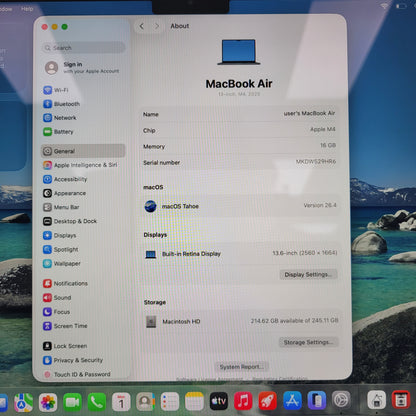Open Calendar from the Dock
Image resolution: width=416 pixels, height=416 pixels.
121,402
